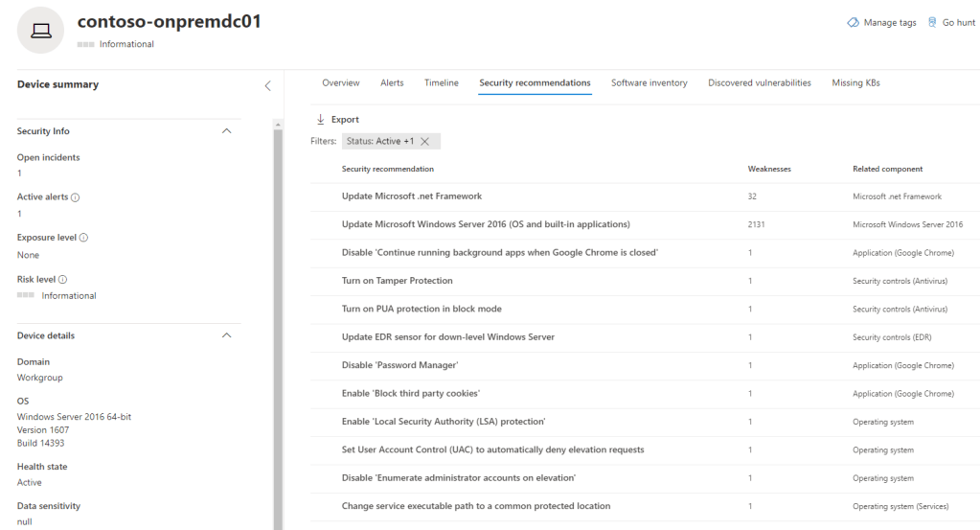This screenshot has height=530, width=980.
Task: Select the Update Microsoft .net Framework recommendation
Action: coord(411,196)
